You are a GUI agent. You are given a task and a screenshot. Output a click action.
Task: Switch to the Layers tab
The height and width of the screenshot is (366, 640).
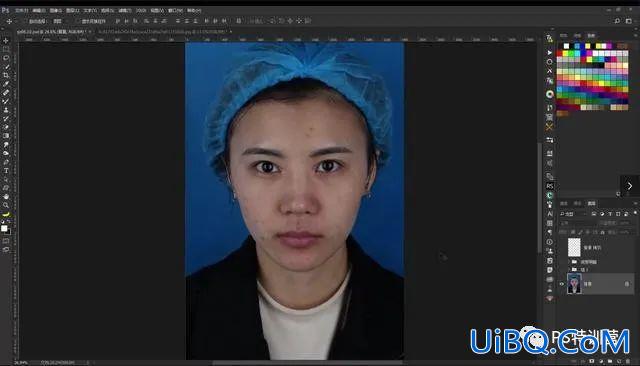pos(591,203)
